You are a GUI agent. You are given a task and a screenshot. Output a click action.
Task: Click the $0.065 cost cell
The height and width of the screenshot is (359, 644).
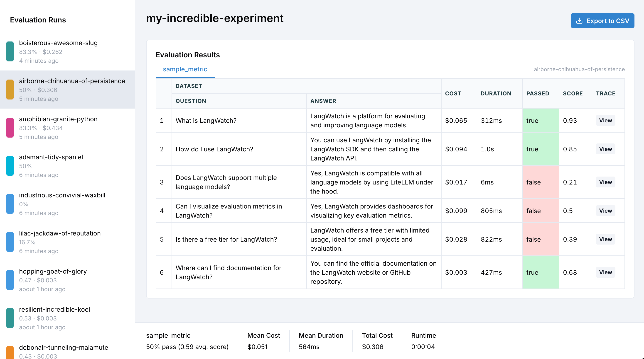(459, 121)
